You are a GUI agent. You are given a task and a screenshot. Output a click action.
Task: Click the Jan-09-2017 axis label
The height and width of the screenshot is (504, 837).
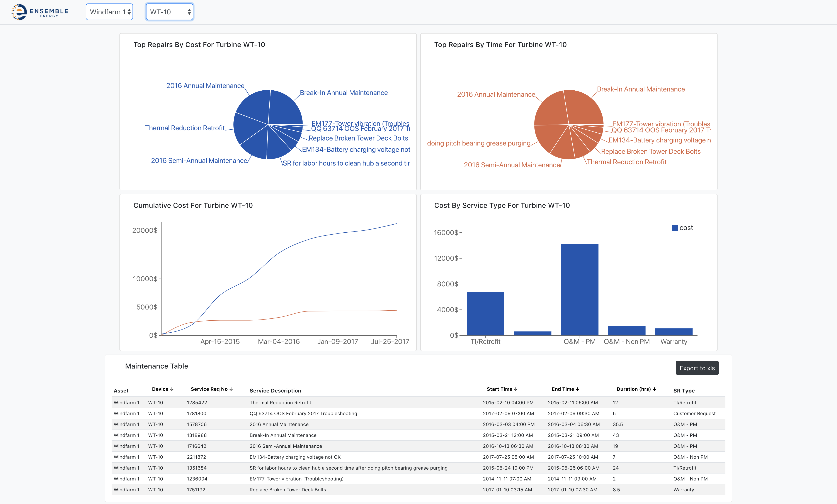click(x=338, y=342)
